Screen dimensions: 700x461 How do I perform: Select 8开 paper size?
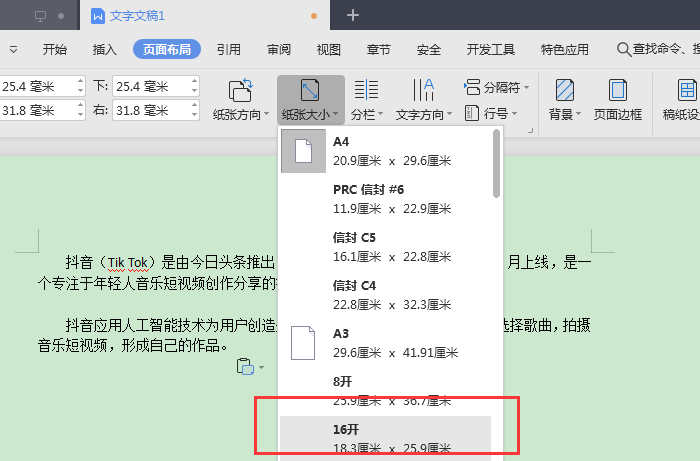click(x=386, y=391)
